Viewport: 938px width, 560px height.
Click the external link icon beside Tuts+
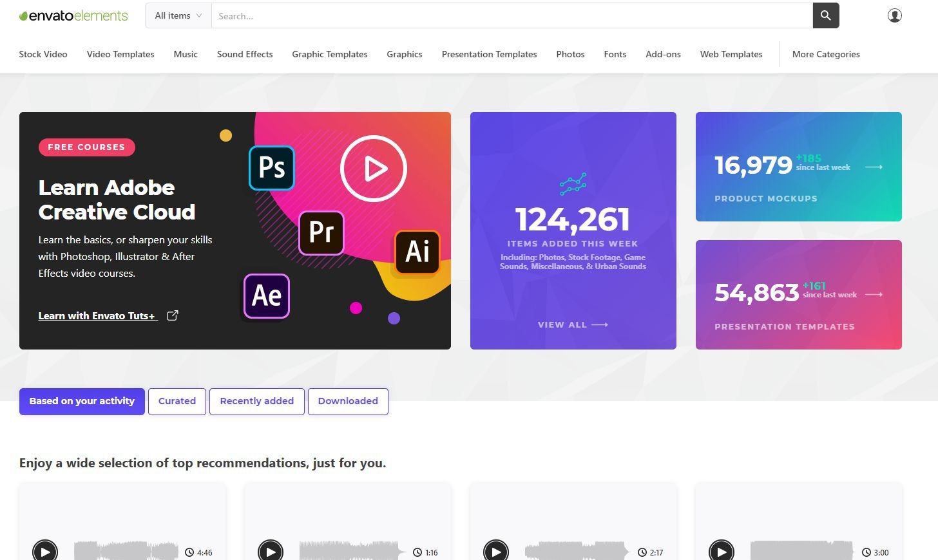tap(173, 315)
